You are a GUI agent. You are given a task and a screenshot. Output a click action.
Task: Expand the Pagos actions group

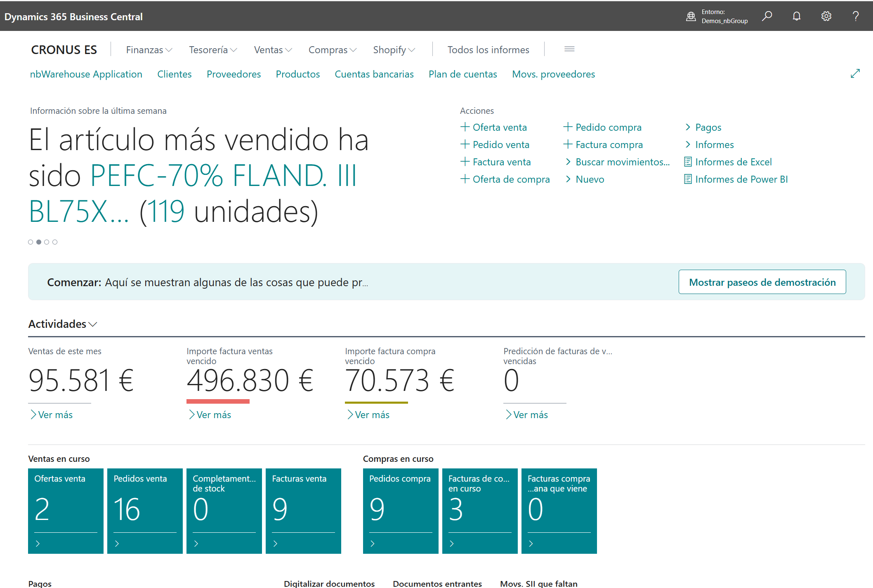point(703,127)
